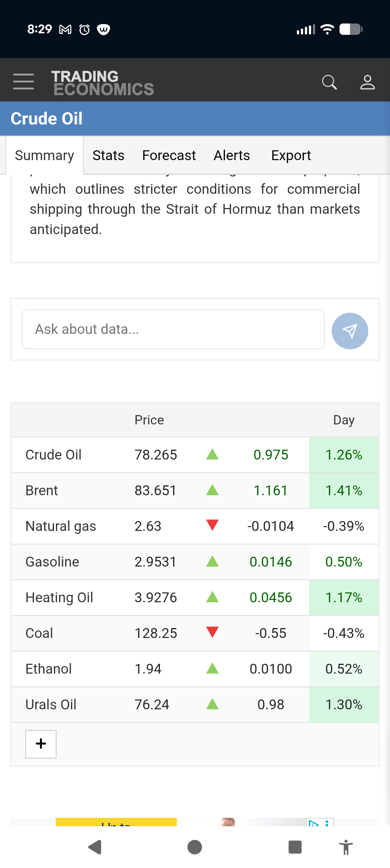Open the Natural gas row link
This screenshot has height=868, width=390.
tap(61, 526)
